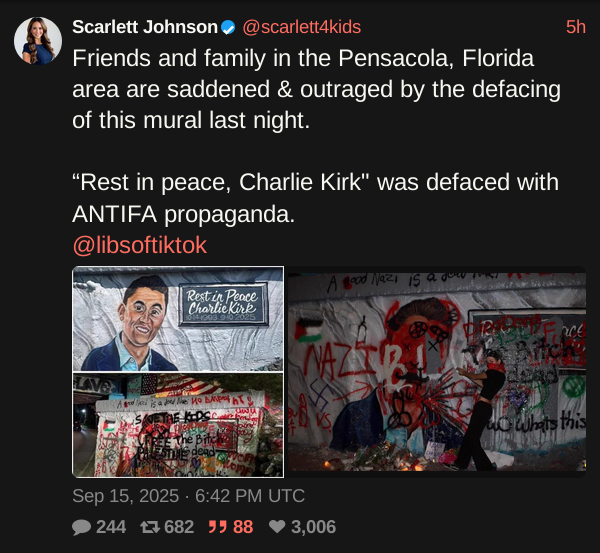Click the 682 retweets count
The height and width of the screenshot is (553, 600).
(179, 527)
